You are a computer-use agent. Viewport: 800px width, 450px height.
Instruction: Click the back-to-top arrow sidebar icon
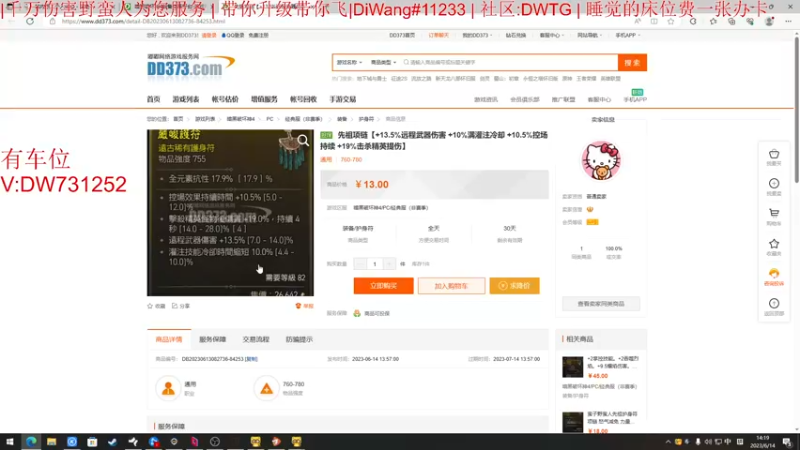click(774, 304)
